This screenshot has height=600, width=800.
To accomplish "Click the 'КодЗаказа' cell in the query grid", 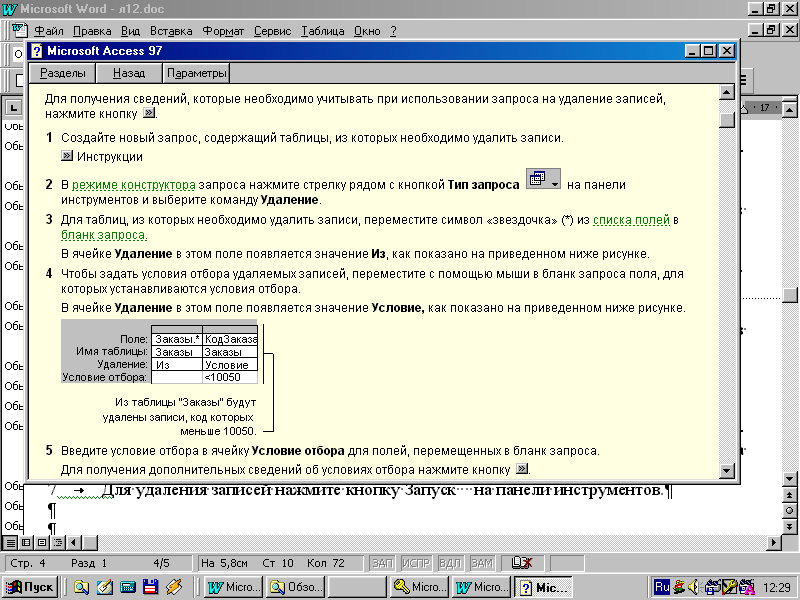I will tap(230, 339).
